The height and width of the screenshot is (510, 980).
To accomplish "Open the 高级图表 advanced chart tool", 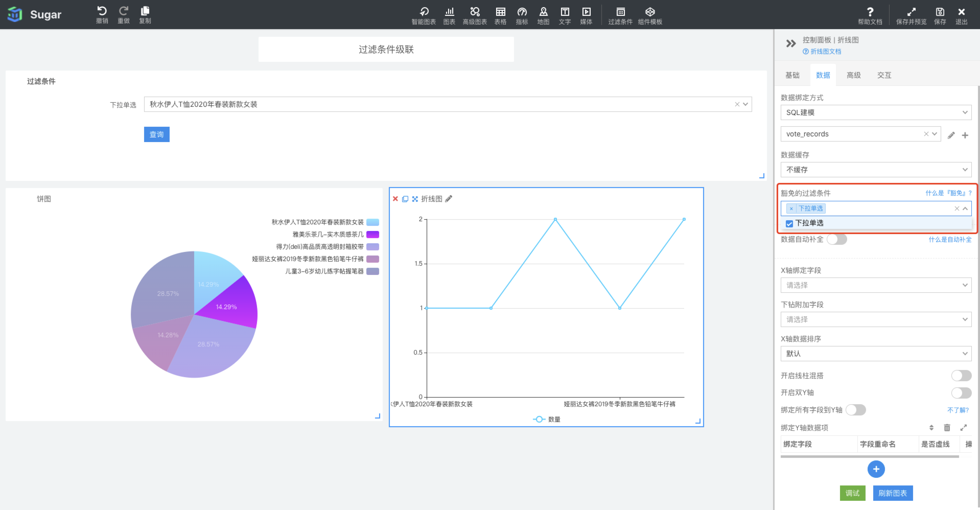I will pyautogui.click(x=475, y=16).
